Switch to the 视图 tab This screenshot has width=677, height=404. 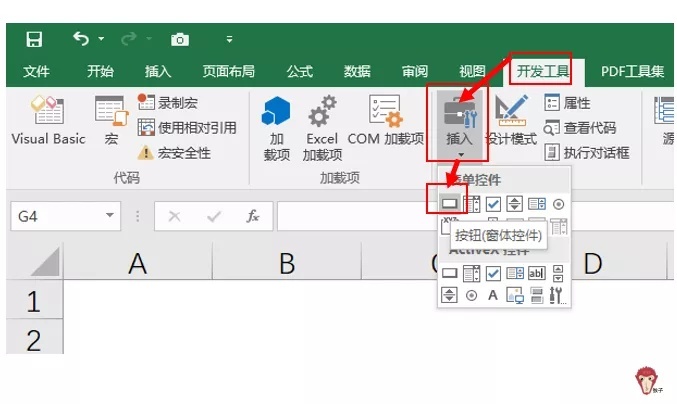(472, 71)
